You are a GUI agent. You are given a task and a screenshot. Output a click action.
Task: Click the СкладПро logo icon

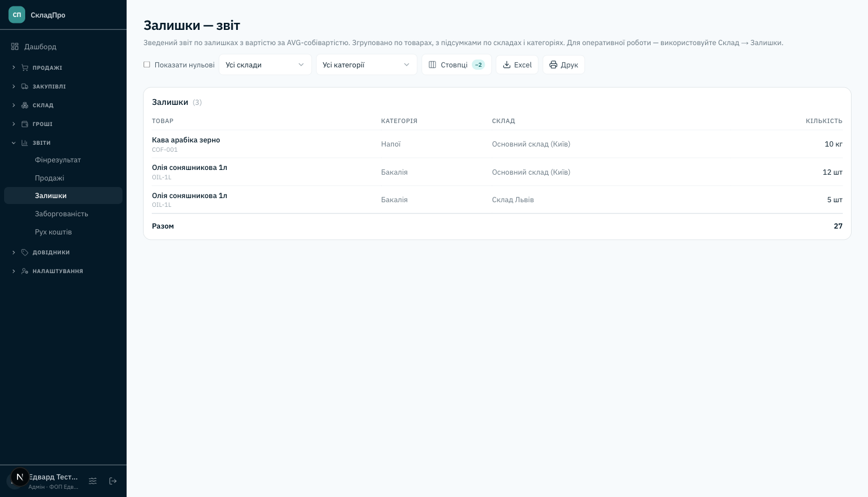tap(17, 15)
